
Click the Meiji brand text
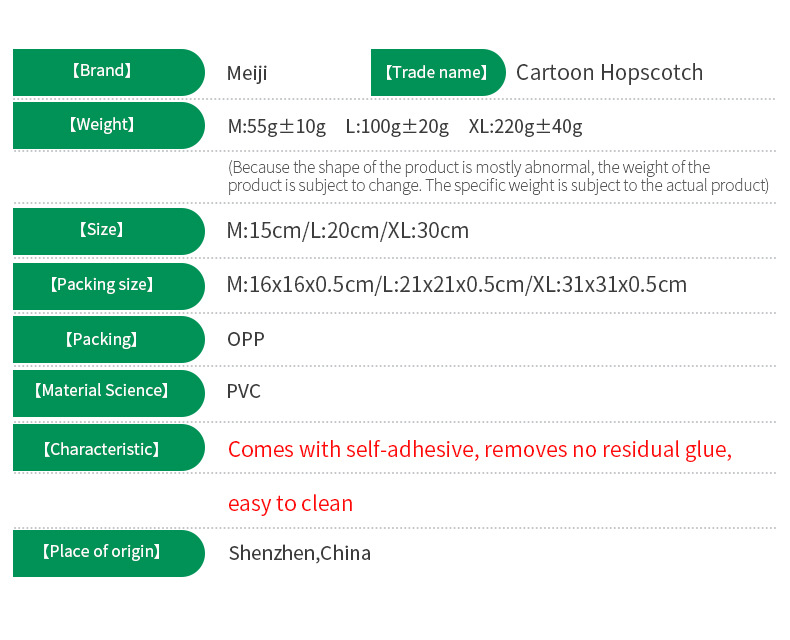[247, 74]
